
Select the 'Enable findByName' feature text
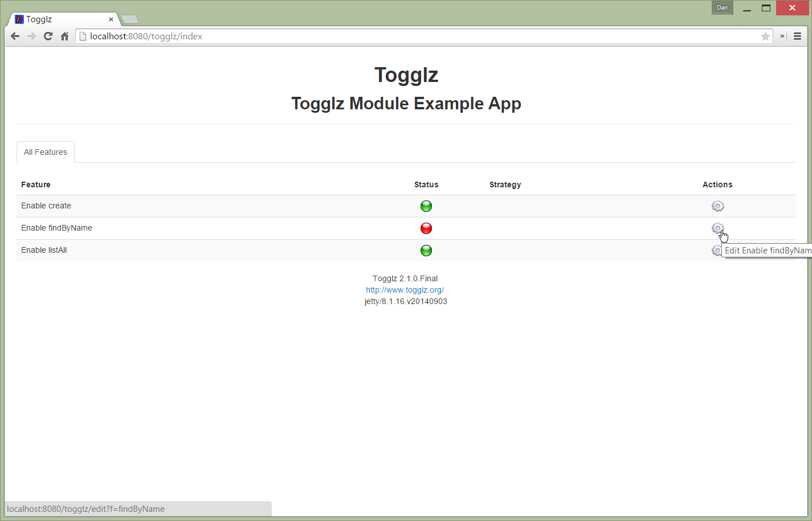[x=56, y=228]
